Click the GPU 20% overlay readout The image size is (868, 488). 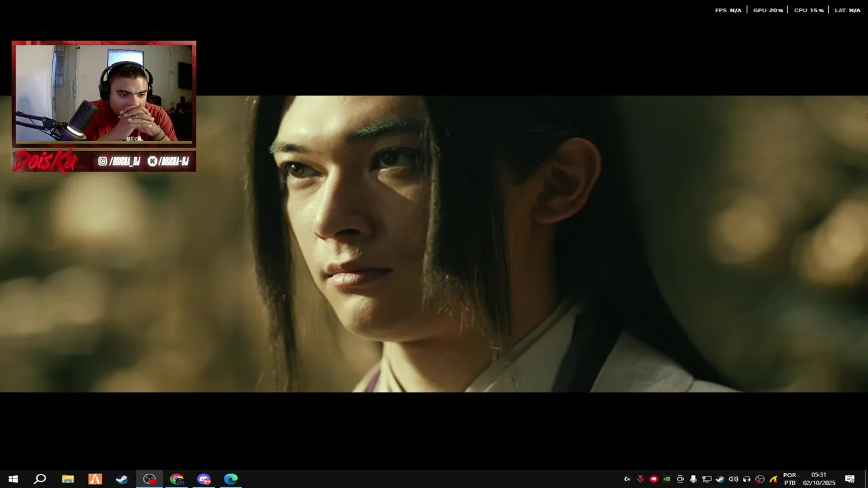(x=768, y=10)
